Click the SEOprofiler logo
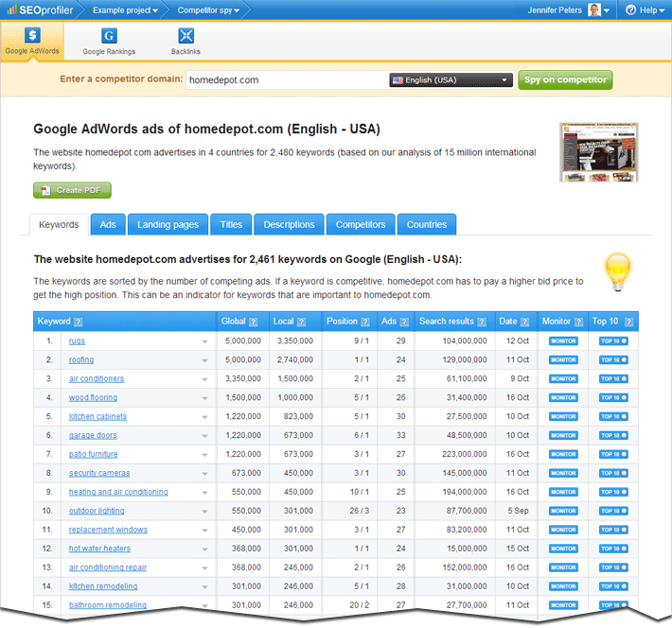The width and height of the screenshot is (672, 628). point(40,9)
